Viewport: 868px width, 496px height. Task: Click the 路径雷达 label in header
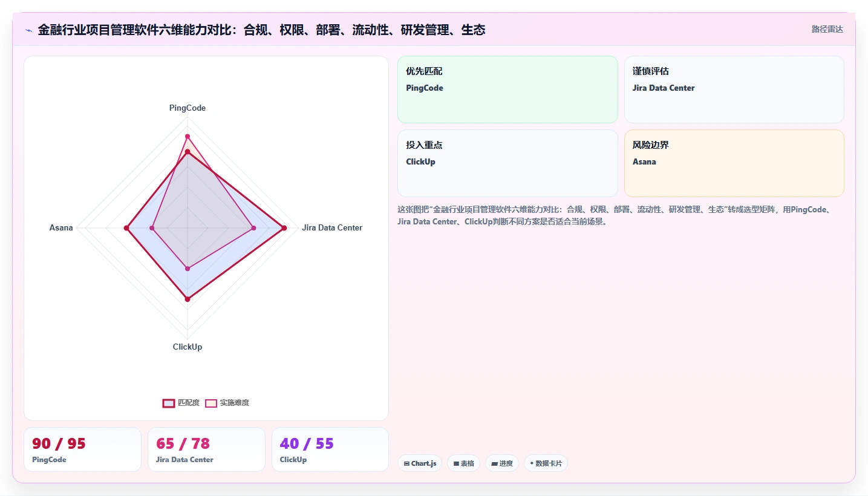pyautogui.click(x=827, y=29)
